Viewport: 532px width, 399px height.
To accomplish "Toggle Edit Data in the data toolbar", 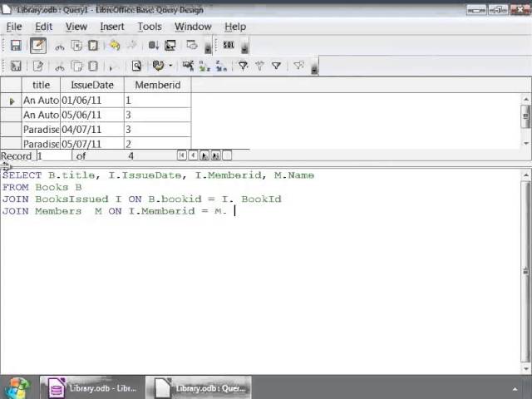I will click(x=37, y=66).
